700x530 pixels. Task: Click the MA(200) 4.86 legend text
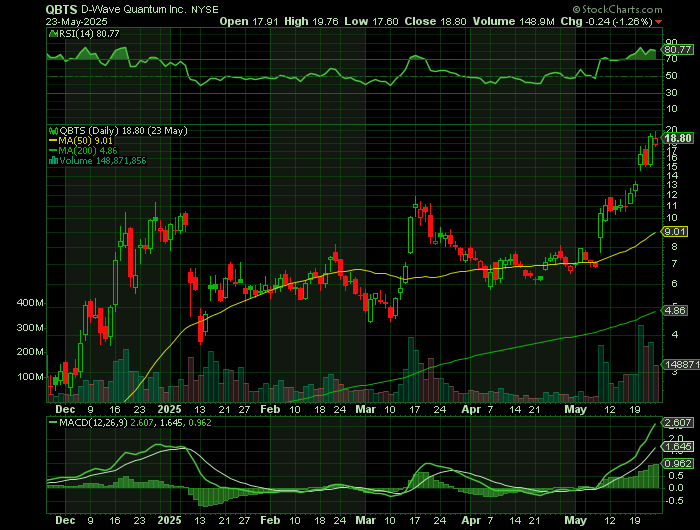pyautogui.click(x=88, y=151)
